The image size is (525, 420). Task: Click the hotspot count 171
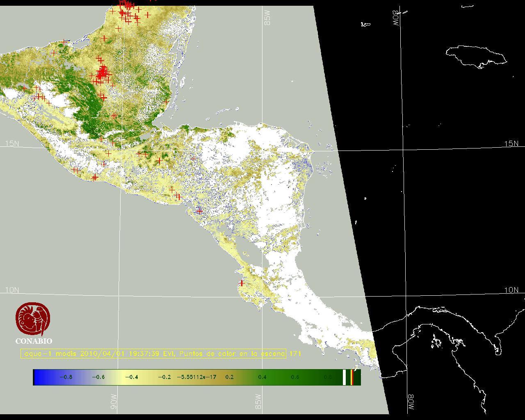tap(295, 354)
